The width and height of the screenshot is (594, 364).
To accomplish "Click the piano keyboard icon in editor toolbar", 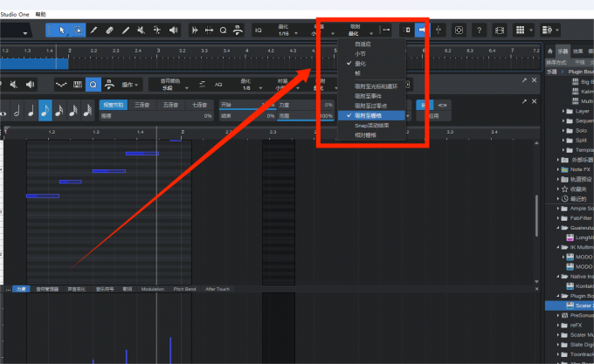I will [x=77, y=85].
